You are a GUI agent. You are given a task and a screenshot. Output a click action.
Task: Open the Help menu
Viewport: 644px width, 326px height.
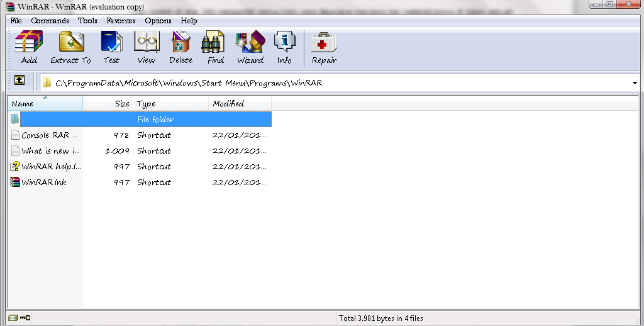point(189,21)
